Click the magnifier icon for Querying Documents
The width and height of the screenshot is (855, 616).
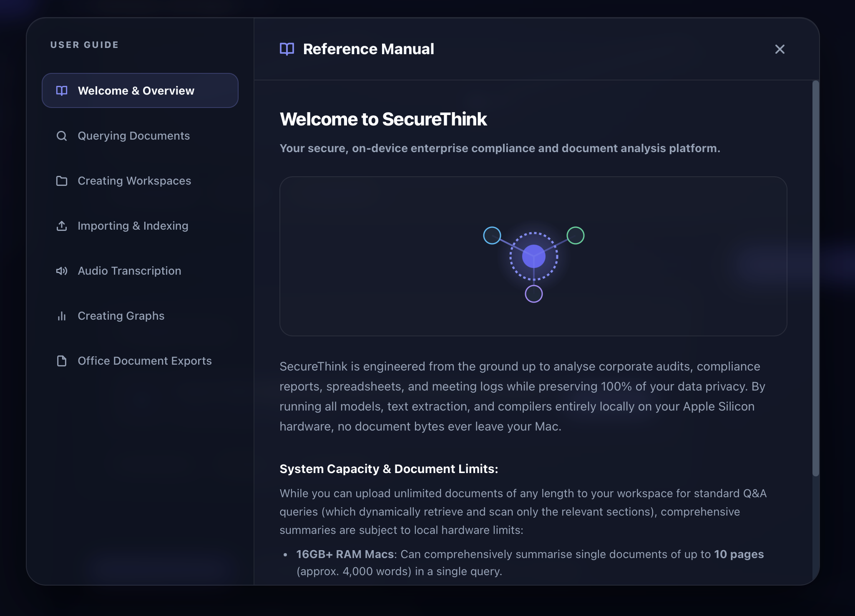click(x=62, y=136)
